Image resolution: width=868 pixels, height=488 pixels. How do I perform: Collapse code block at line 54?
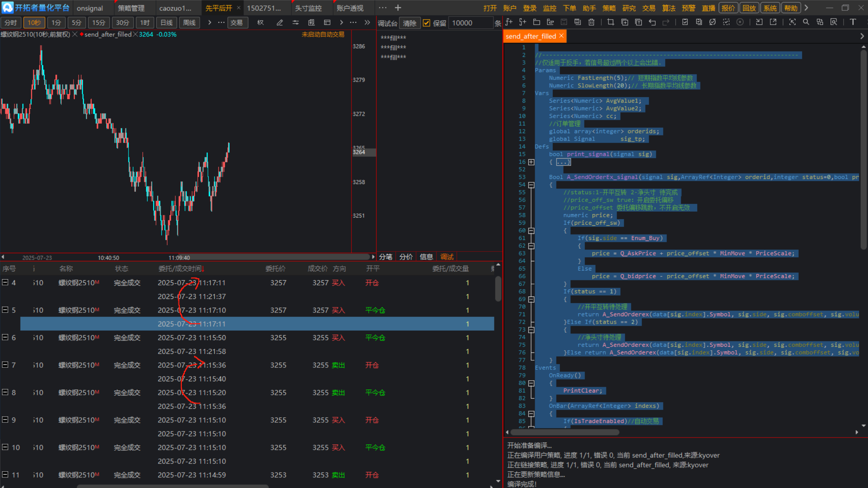531,185
